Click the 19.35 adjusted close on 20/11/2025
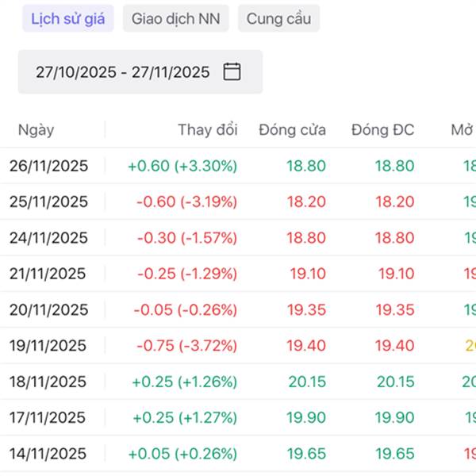This screenshot has width=476, height=476. pyautogui.click(x=394, y=309)
